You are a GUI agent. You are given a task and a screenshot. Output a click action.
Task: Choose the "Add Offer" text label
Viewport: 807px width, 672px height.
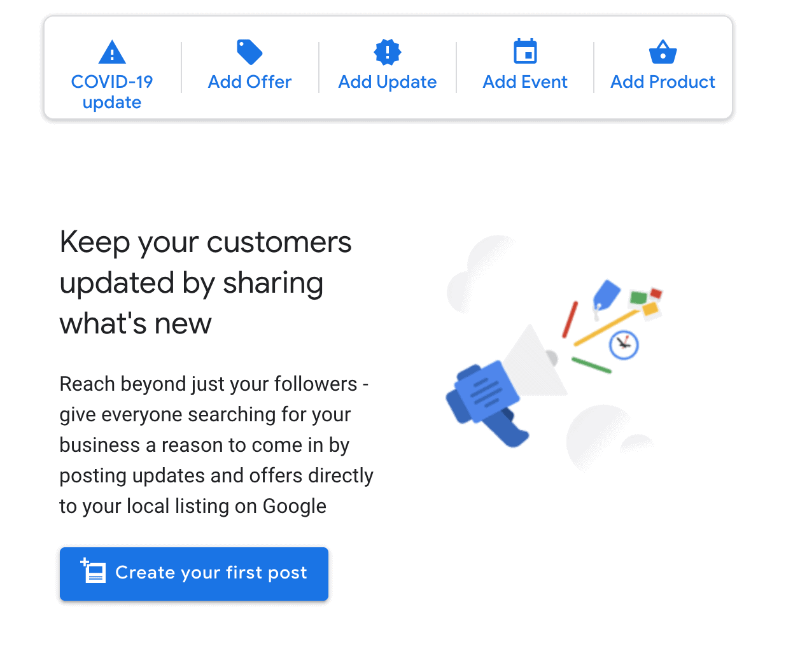(x=249, y=82)
